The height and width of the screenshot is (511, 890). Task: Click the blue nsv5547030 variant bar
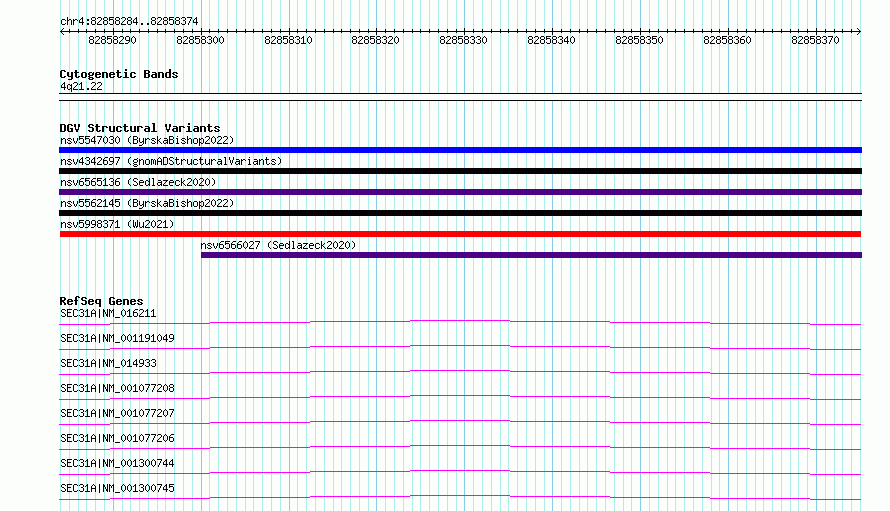(x=460, y=150)
